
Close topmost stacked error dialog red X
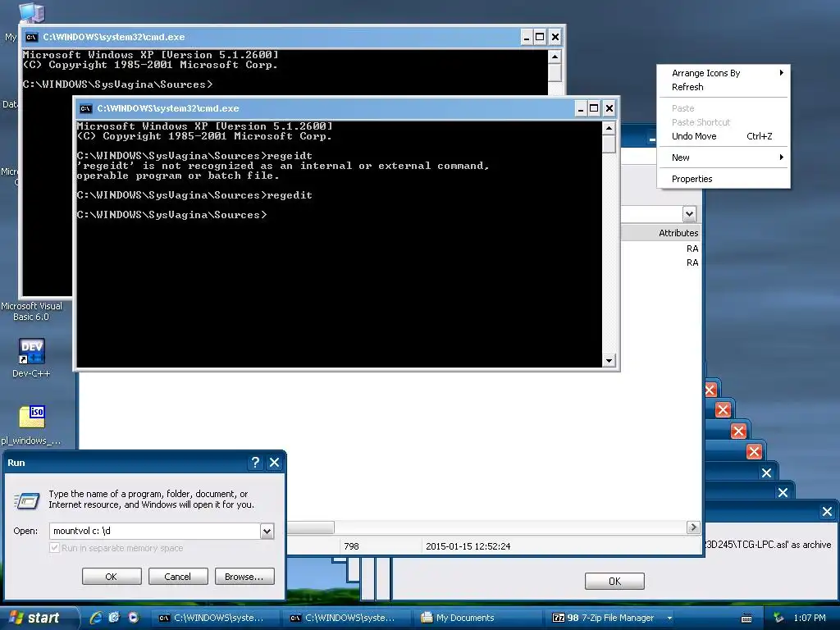coord(710,390)
